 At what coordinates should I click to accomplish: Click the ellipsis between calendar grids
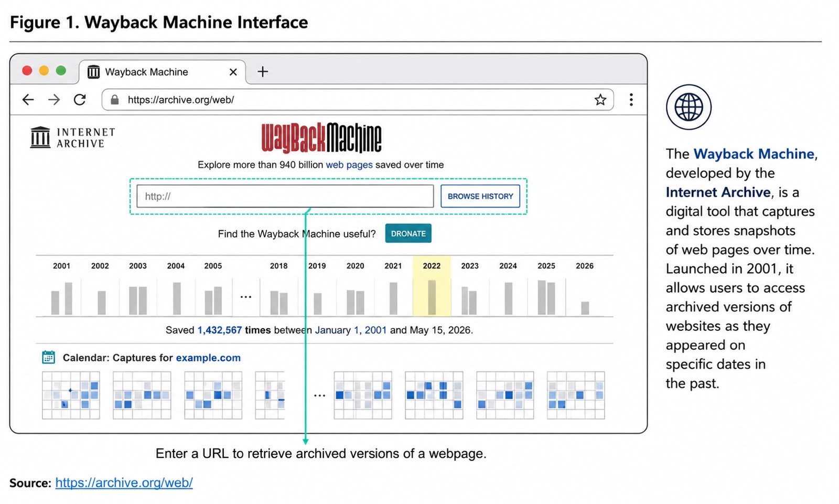point(319,395)
